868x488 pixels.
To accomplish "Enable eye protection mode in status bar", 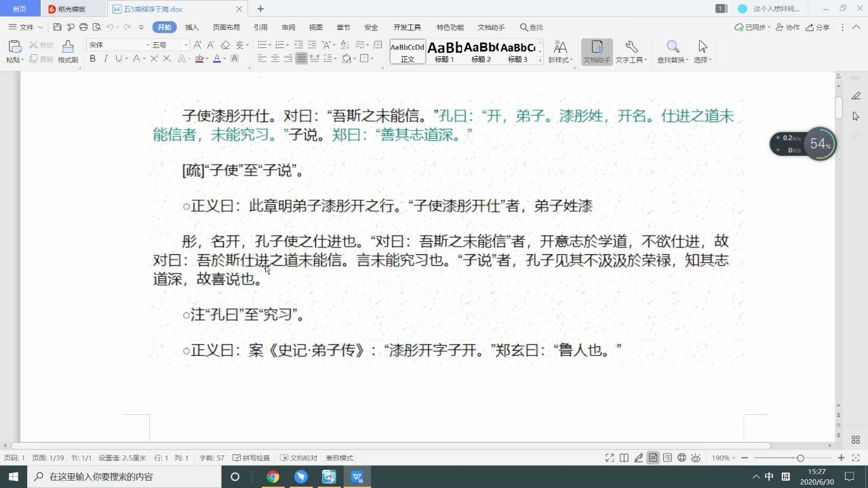I will pos(696,457).
